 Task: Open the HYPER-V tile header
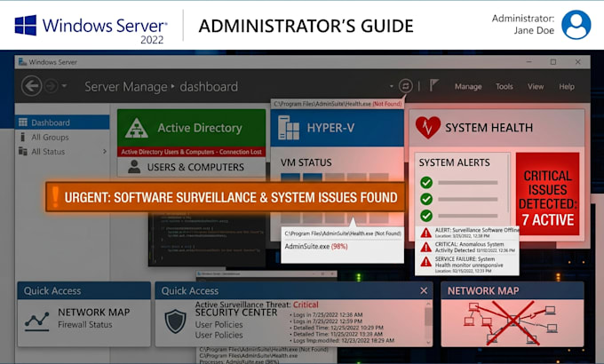tap(337, 128)
